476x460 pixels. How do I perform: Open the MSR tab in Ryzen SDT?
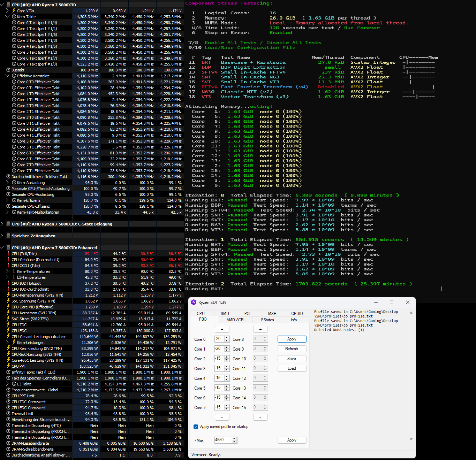(x=272, y=313)
